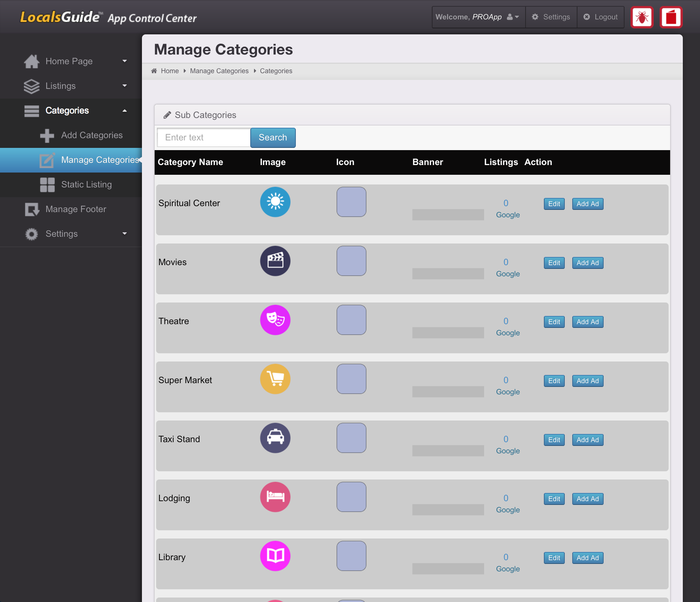The width and height of the screenshot is (700, 602).
Task: Click Logout in the top header
Action: (601, 17)
